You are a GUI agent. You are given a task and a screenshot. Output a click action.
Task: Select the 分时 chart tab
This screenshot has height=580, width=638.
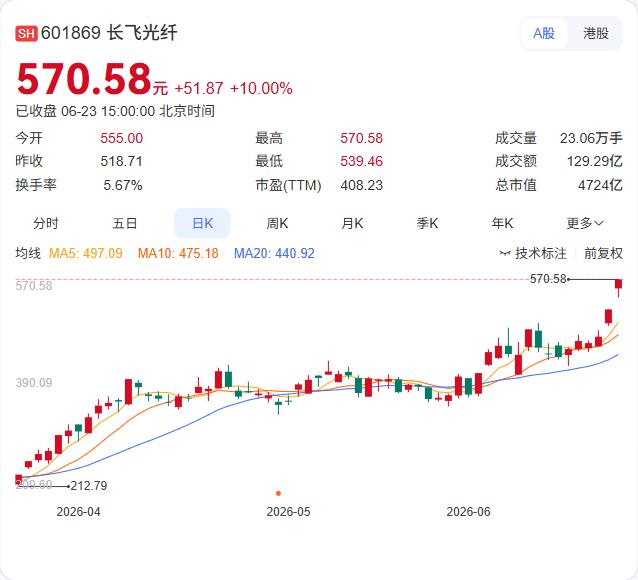(46, 223)
